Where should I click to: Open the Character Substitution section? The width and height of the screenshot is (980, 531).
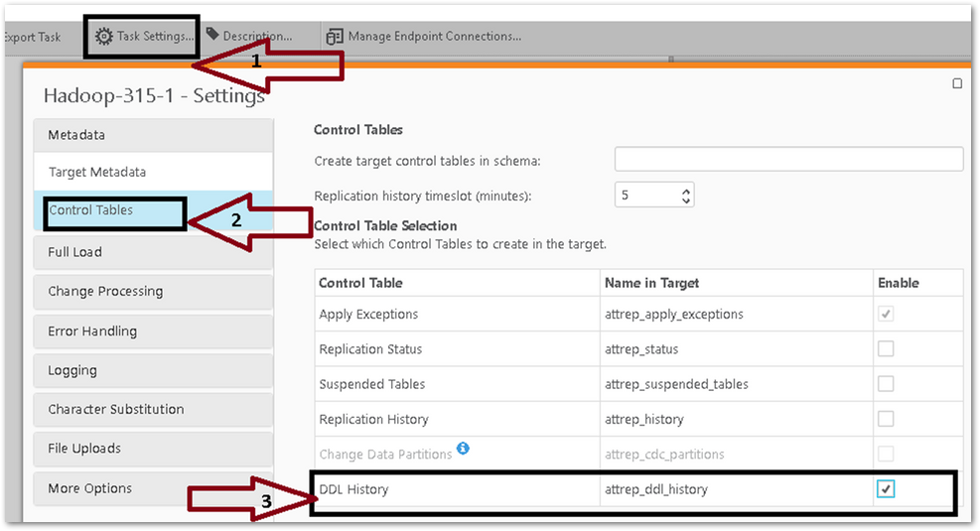pyautogui.click(x=153, y=409)
